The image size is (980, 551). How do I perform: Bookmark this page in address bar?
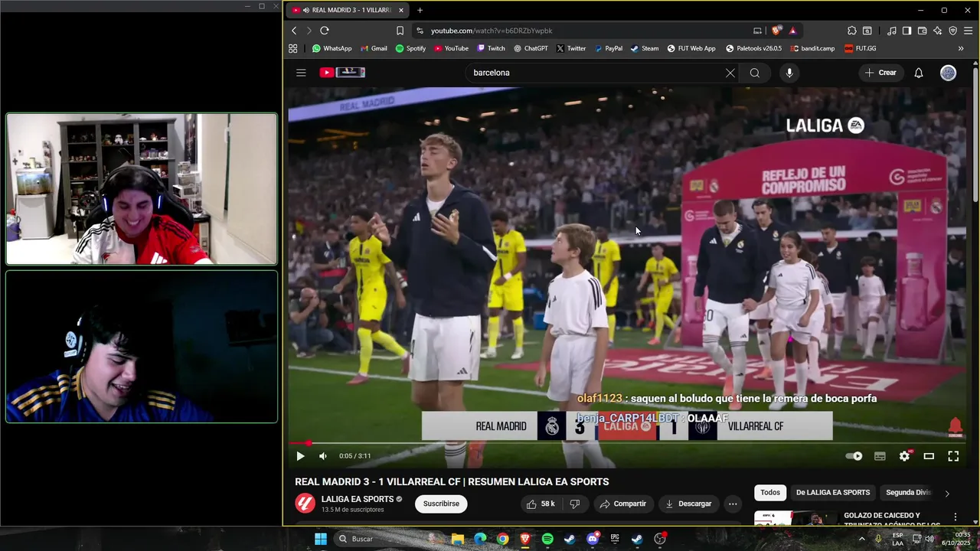point(400,31)
